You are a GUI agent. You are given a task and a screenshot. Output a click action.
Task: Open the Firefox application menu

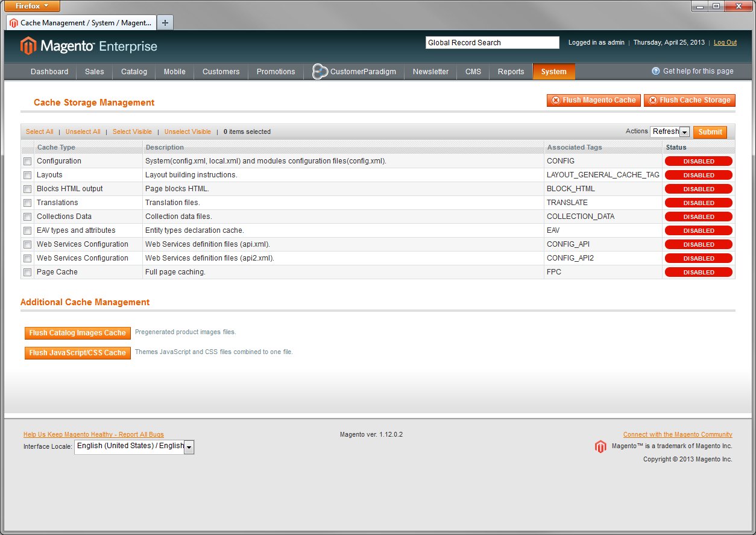33,6
